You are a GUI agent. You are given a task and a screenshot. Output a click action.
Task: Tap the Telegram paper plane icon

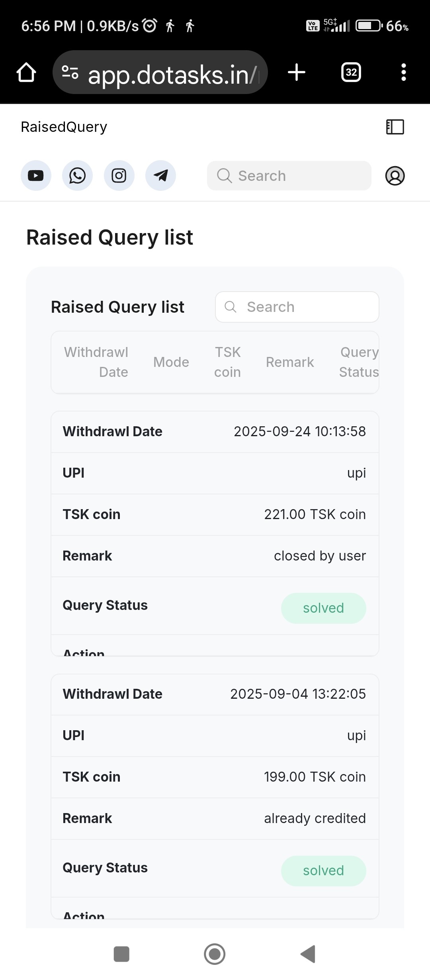pos(160,176)
